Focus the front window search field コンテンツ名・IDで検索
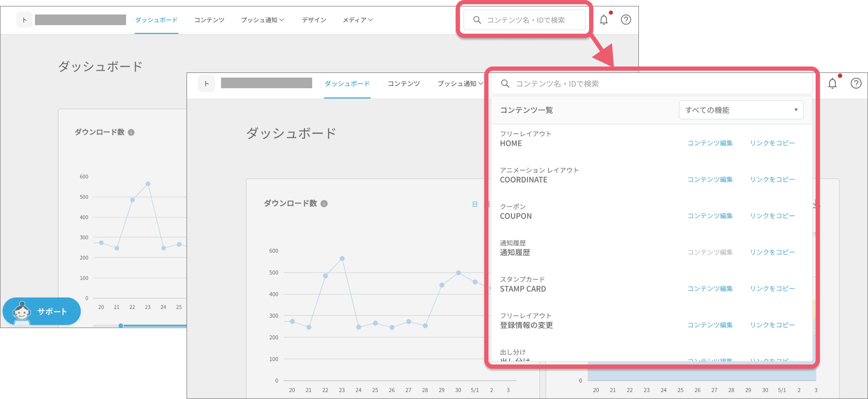Image resolution: width=868 pixels, height=399 pixels. [x=652, y=84]
